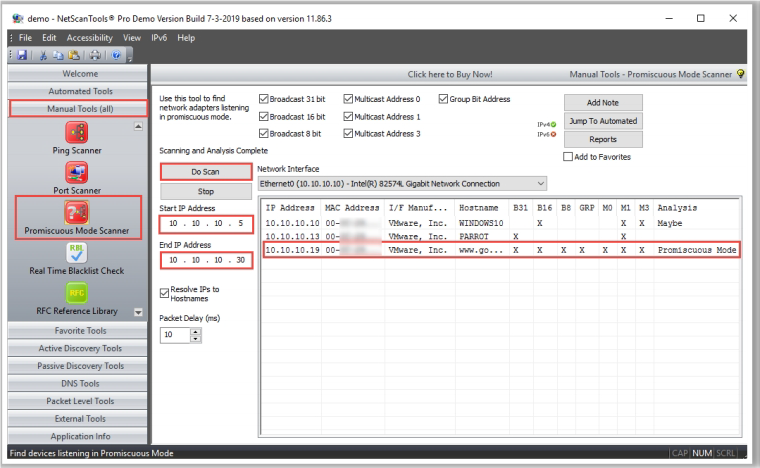Viewport: 760px width, 468px height.
Task: Open the IPv6 menu
Action: coord(159,37)
